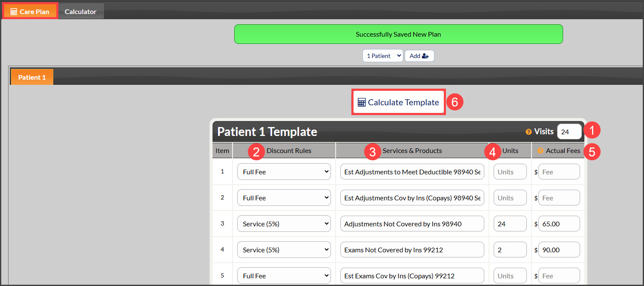Screen dimensions: 644x286
Task: Open the Service (5%) dropdown for item 4
Action: tap(284, 250)
